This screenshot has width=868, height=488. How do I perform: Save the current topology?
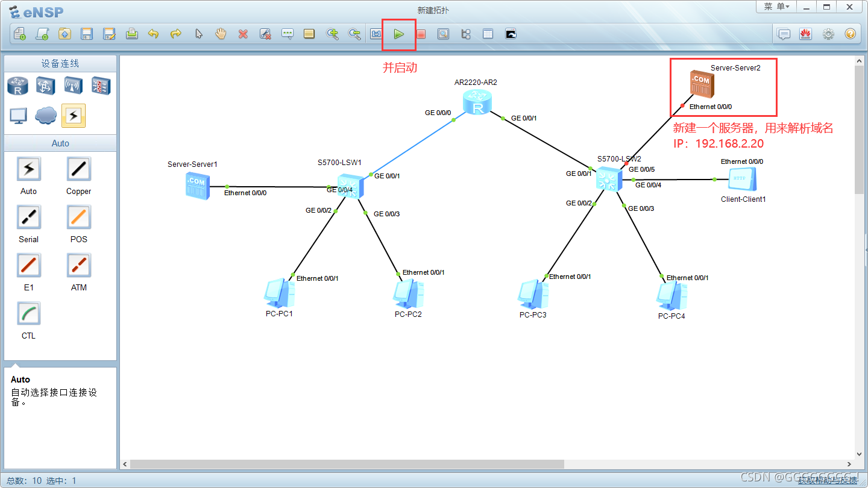click(x=87, y=34)
